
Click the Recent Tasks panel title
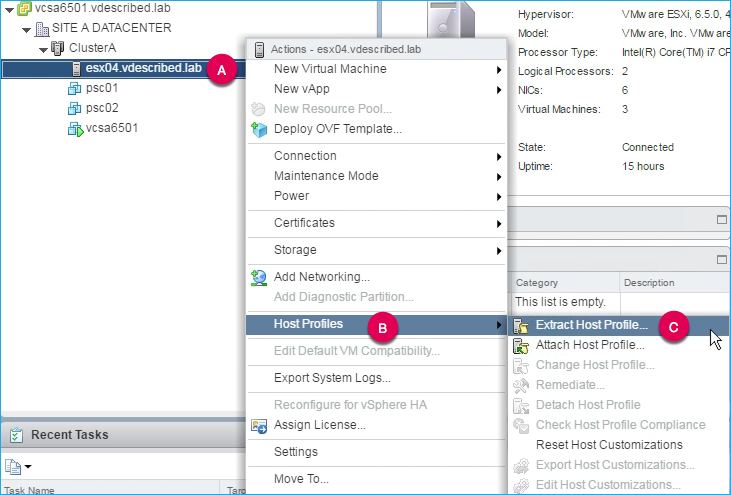tap(69, 435)
